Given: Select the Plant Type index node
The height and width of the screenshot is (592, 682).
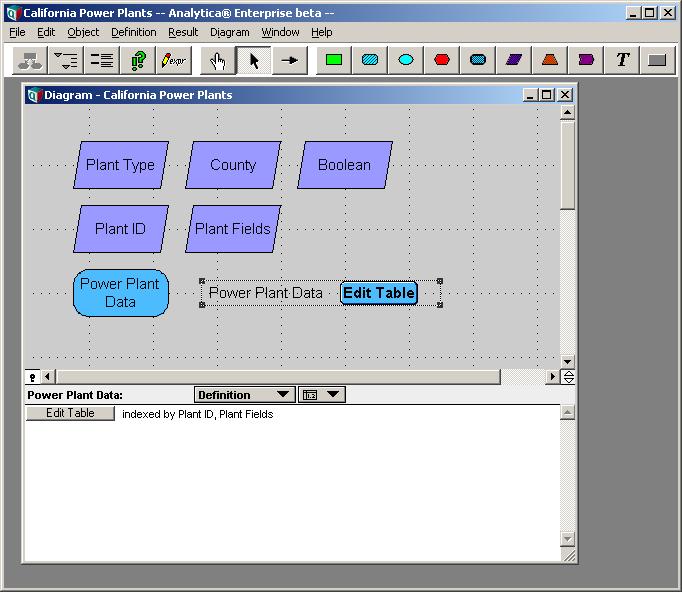Looking at the screenshot, I should pyautogui.click(x=120, y=165).
